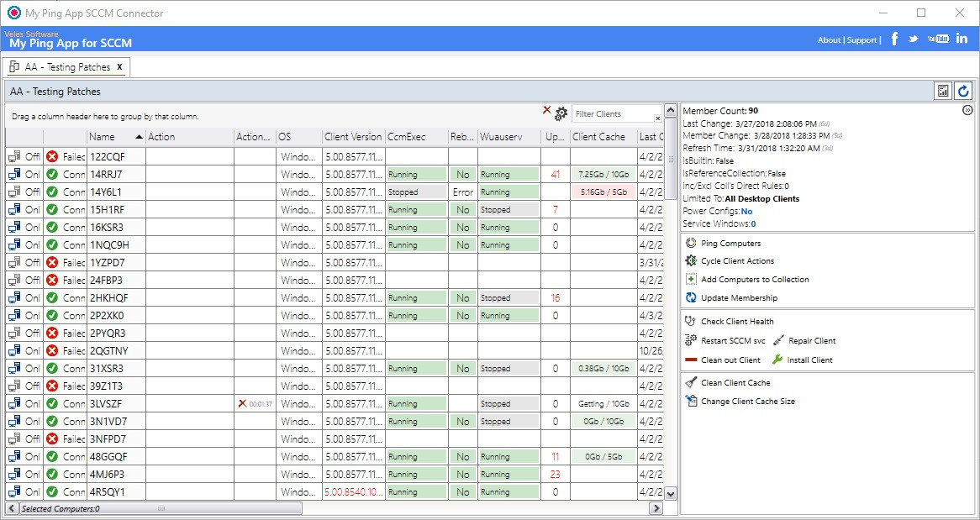Click horizontal scrollbar right arrow
The width and height of the screenshot is (980, 520).
point(656,508)
